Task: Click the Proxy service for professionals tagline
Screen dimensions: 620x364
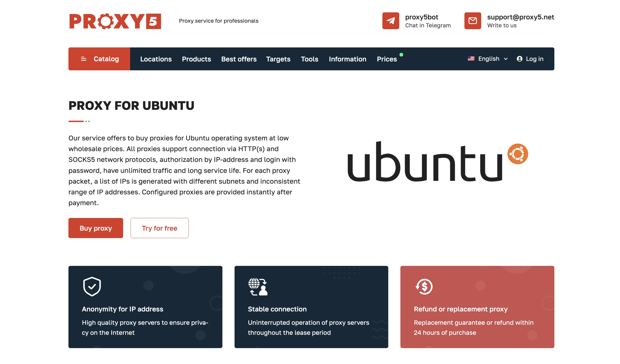Action: point(218,21)
